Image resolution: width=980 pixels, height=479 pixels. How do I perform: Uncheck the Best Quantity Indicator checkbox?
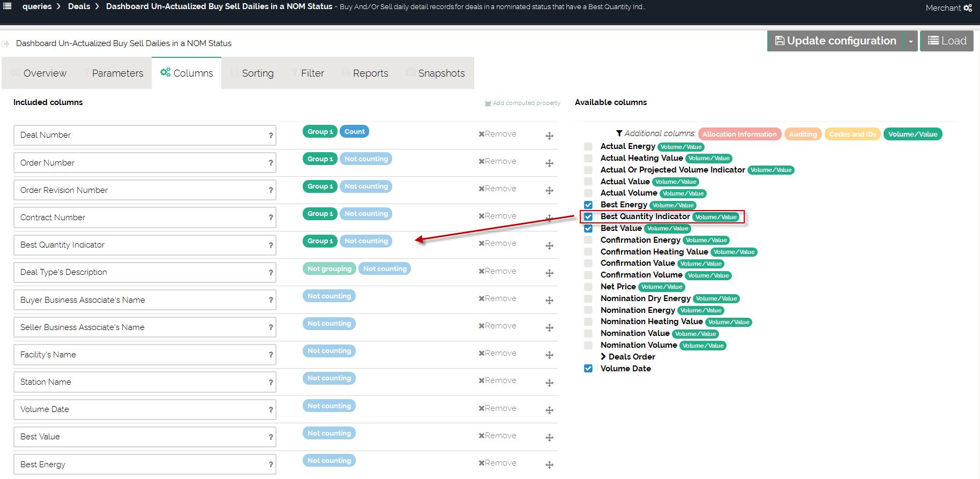point(588,217)
